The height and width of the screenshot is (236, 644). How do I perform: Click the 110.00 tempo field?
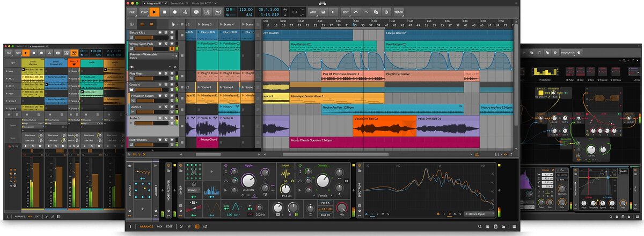point(246,9)
